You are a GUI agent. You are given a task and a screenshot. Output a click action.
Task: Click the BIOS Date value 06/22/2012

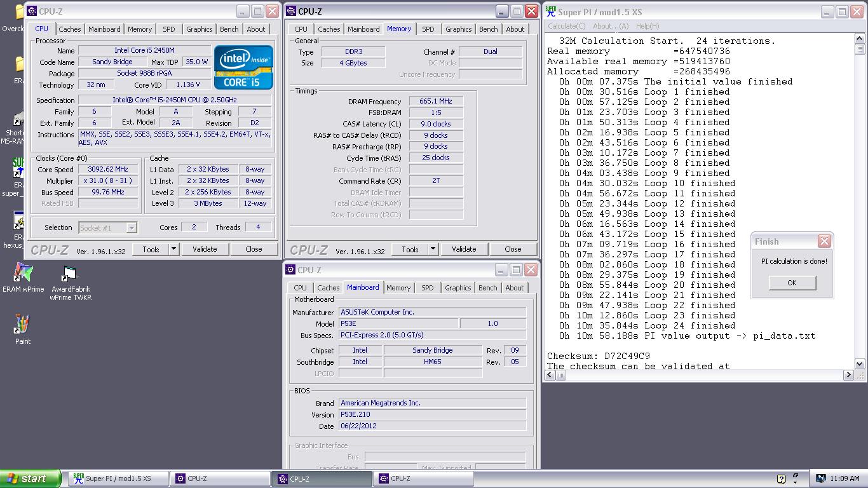point(432,426)
